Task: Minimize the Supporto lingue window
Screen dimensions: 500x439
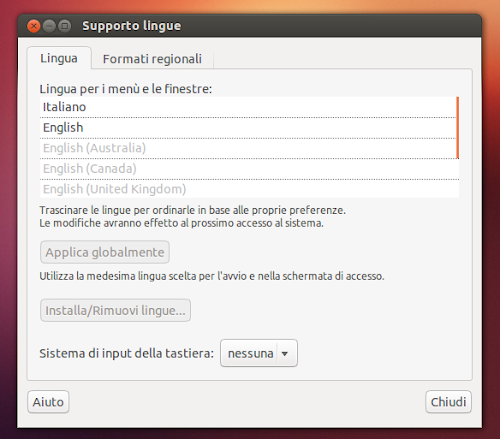Action: tap(49, 26)
